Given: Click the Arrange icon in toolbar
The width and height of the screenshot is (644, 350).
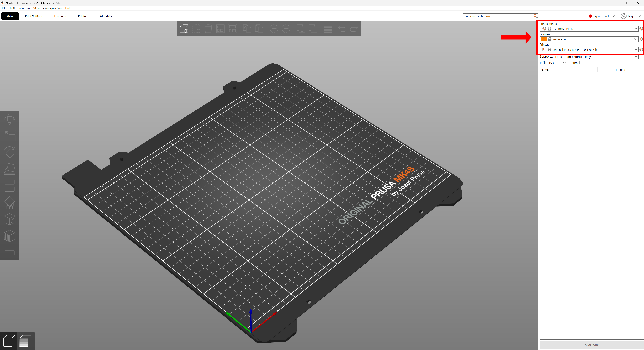Looking at the screenshot, I should (220, 29).
